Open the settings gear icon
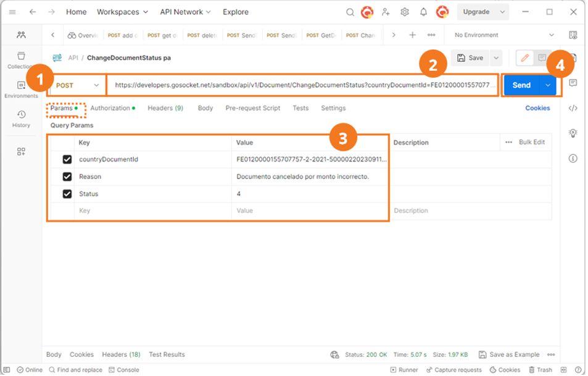This screenshot has height=376, width=588. (405, 12)
